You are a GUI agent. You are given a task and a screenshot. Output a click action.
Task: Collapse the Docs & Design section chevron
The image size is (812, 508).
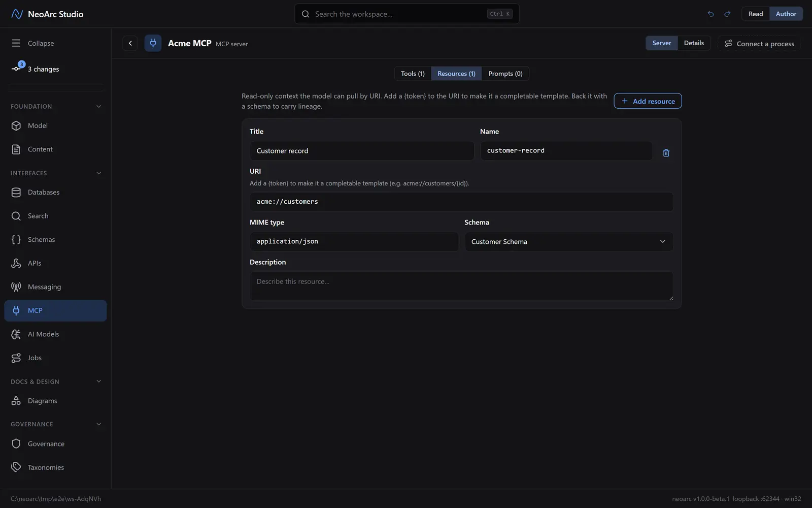point(99,382)
